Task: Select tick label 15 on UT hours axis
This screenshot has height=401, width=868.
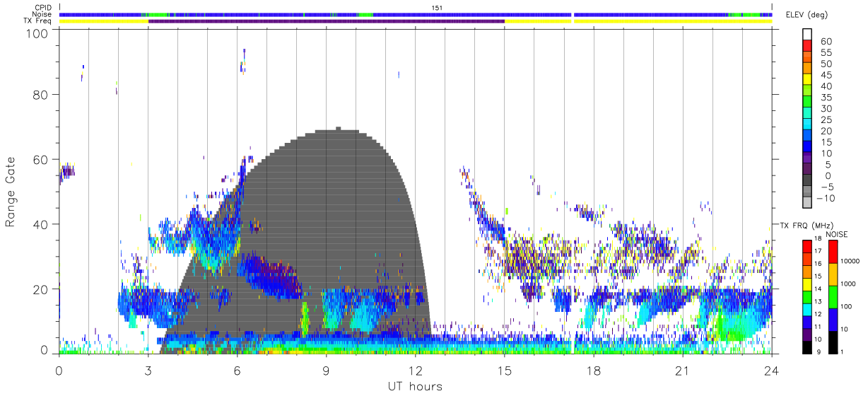Action: click(504, 370)
